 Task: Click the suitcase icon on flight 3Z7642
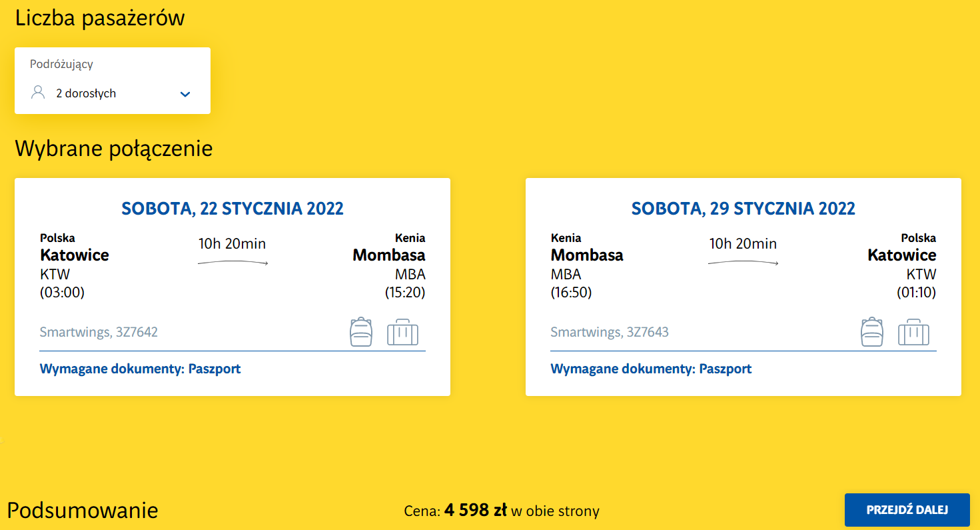[402, 332]
